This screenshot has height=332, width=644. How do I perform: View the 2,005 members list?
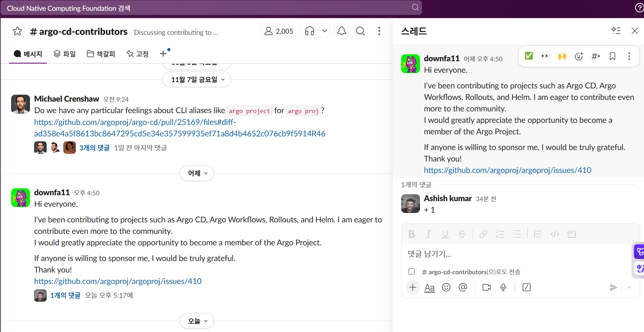[x=278, y=31]
